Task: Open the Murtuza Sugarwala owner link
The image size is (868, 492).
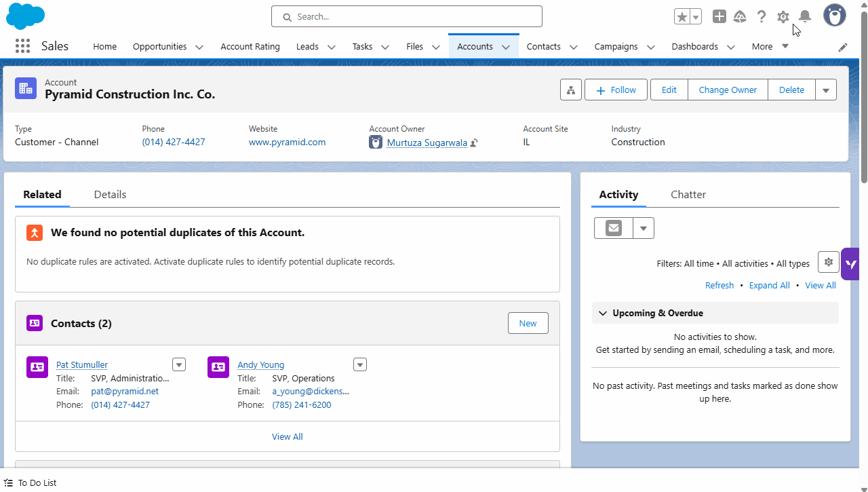Action: pyautogui.click(x=427, y=143)
